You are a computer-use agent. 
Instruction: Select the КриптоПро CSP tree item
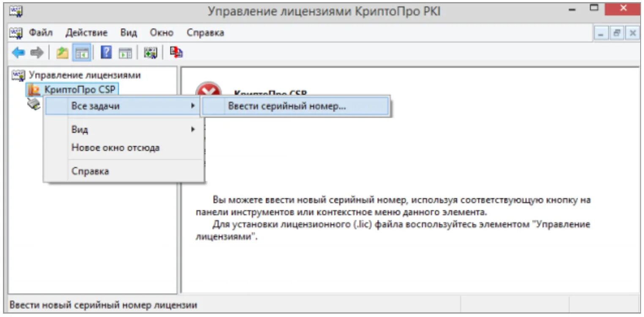(x=80, y=89)
